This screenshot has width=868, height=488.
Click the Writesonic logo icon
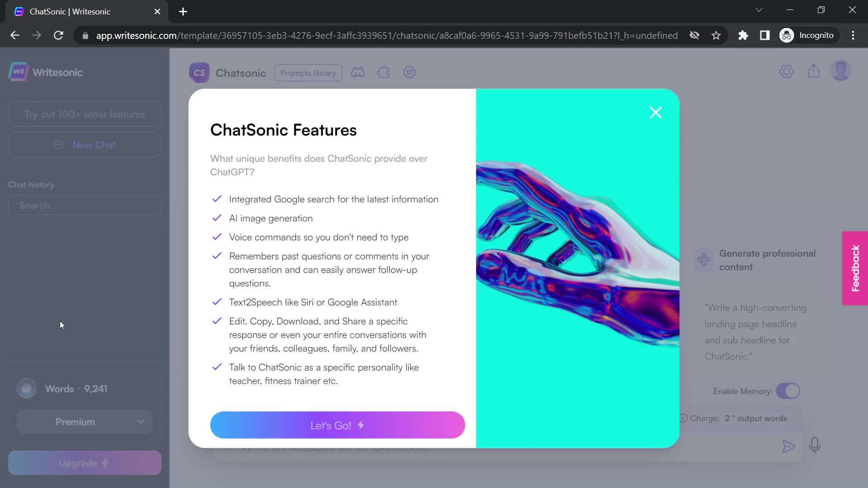19,71
